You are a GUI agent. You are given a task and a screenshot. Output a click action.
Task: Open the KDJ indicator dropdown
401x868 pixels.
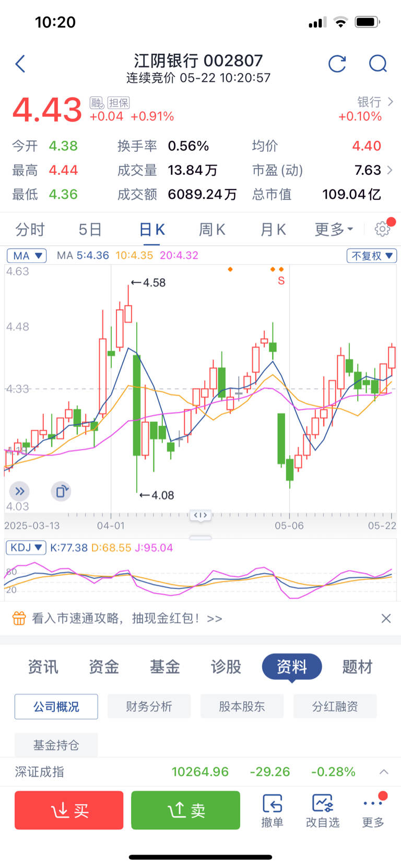26,548
